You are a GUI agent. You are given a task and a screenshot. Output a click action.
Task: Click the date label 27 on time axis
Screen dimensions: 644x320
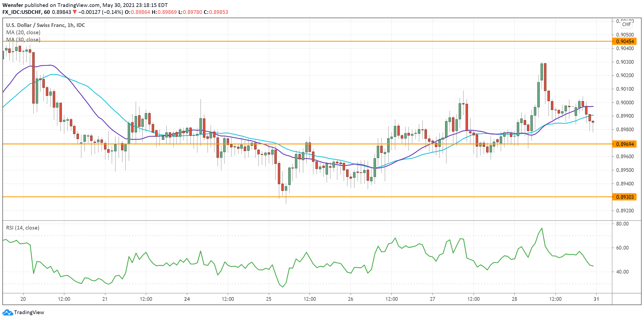coord(433,299)
